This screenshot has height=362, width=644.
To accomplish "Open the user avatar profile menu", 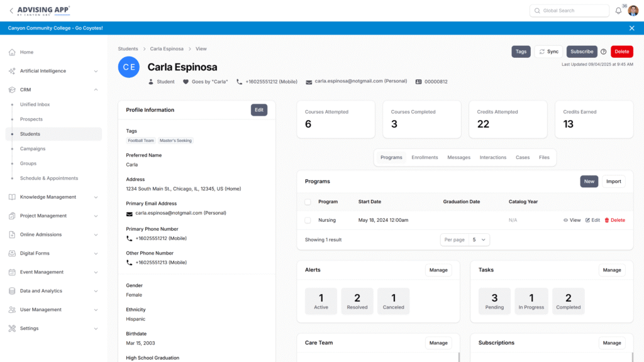I will [x=633, y=11].
